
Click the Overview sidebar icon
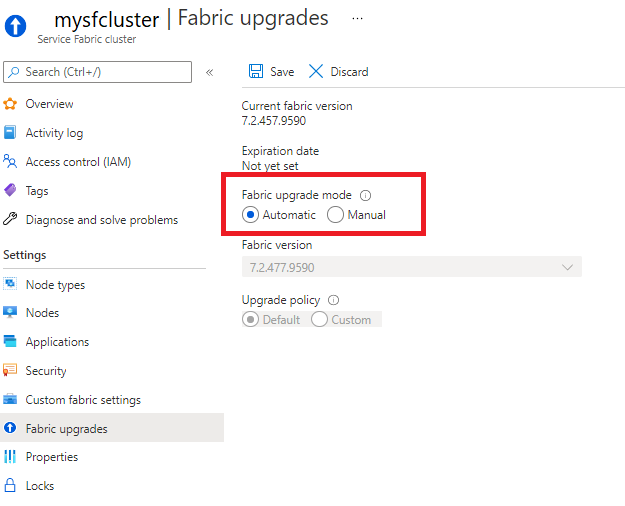(x=10, y=104)
